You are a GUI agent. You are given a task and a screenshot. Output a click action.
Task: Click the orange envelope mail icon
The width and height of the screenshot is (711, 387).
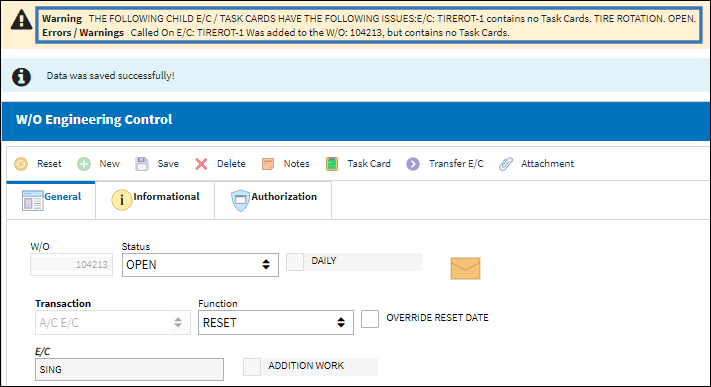point(465,268)
